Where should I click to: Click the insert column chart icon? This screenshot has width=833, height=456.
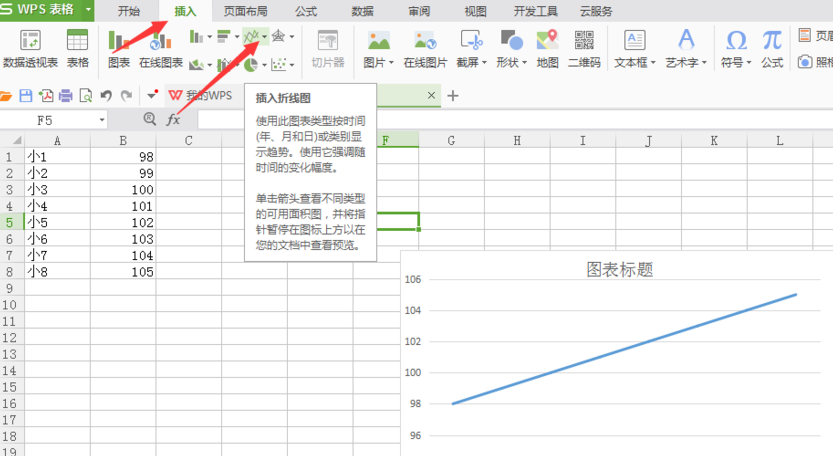tap(196, 37)
